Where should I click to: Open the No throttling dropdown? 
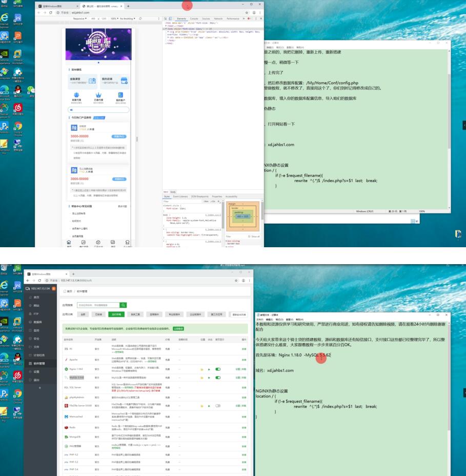coord(128,18)
